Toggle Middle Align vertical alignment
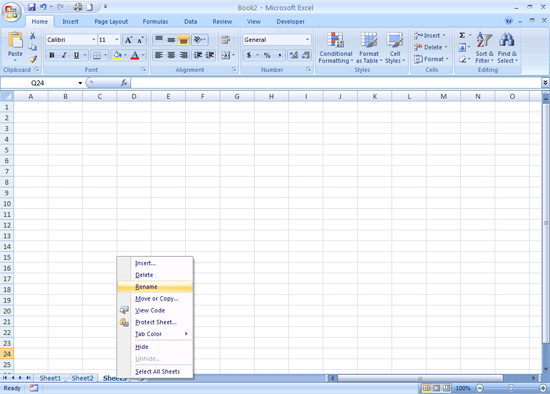The height and width of the screenshot is (394, 550). tap(171, 40)
